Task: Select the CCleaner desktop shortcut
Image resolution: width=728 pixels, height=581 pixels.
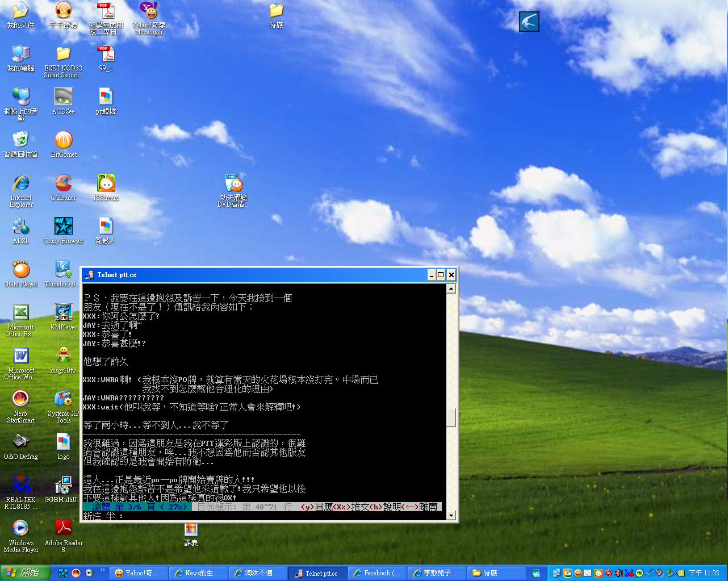Action: (64, 183)
